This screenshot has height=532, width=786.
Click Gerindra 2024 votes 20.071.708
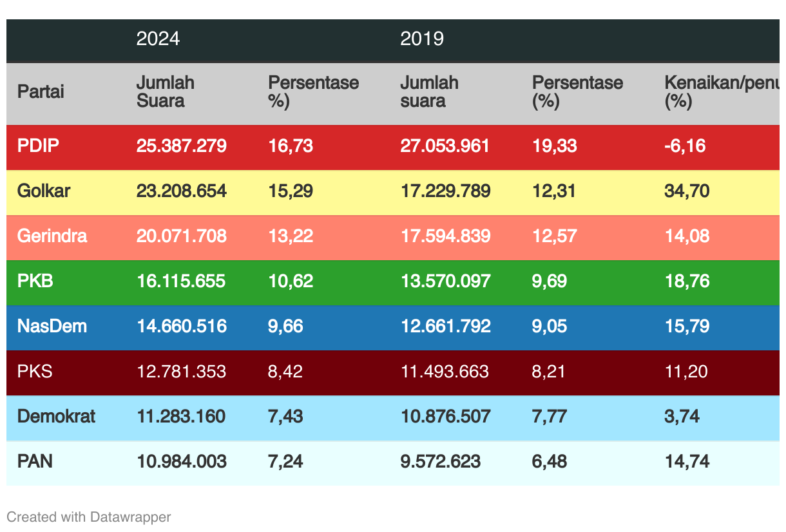182,236
